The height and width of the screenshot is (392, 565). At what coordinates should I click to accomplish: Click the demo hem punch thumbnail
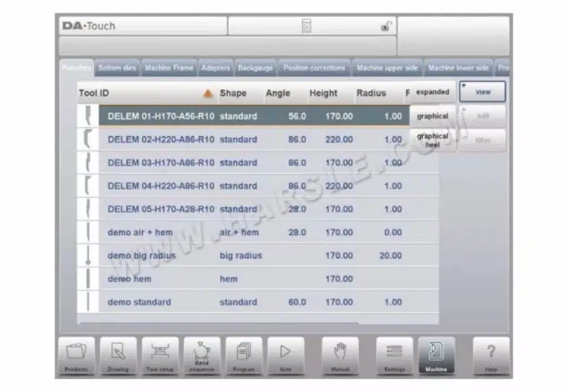(x=88, y=278)
